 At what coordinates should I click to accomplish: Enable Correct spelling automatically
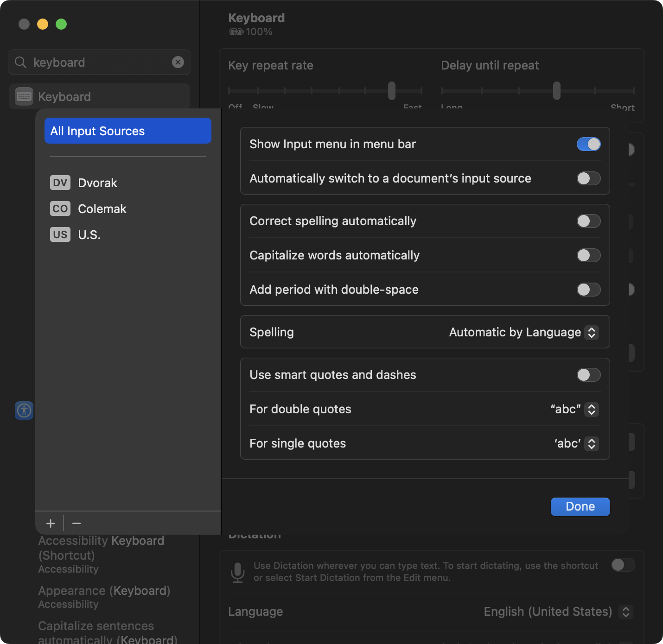click(588, 221)
